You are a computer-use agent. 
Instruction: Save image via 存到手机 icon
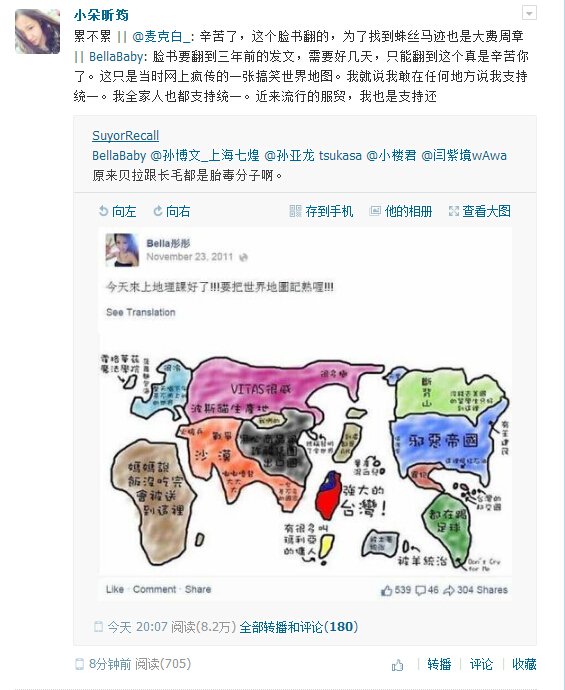(x=295, y=211)
